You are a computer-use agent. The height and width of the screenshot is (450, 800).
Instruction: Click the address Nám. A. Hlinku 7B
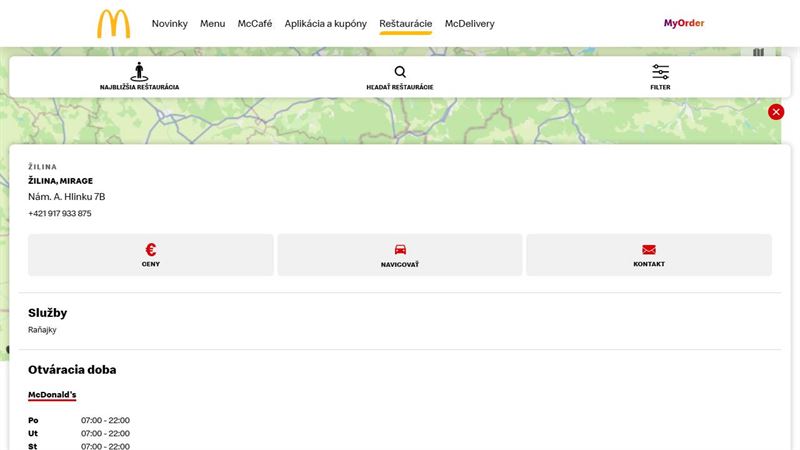point(67,196)
